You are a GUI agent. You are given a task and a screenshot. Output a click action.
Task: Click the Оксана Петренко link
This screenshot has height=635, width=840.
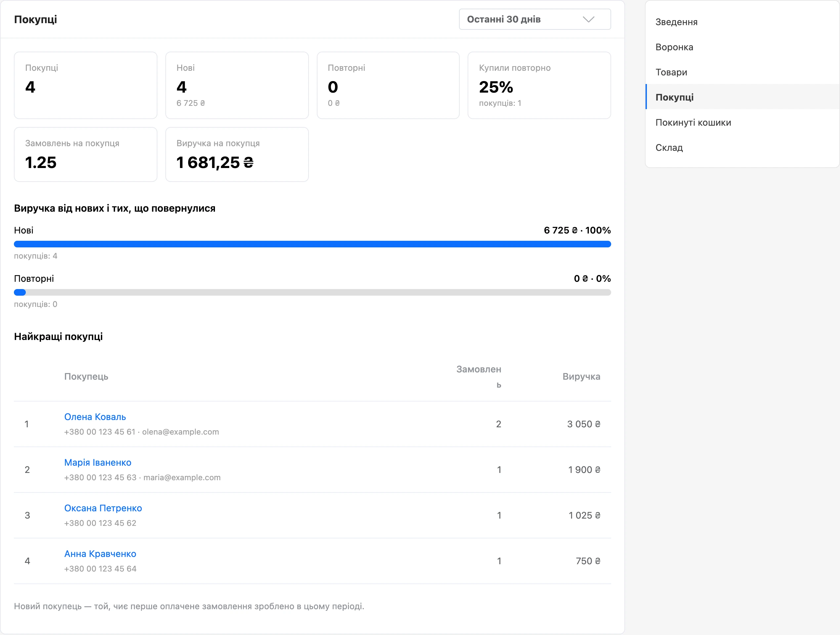click(103, 508)
